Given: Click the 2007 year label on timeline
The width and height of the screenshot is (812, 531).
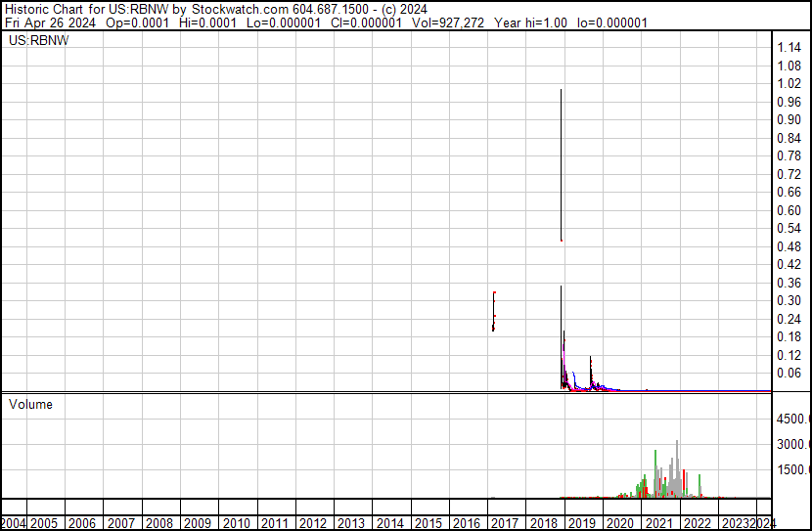Looking at the screenshot, I should (x=120, y=523).
